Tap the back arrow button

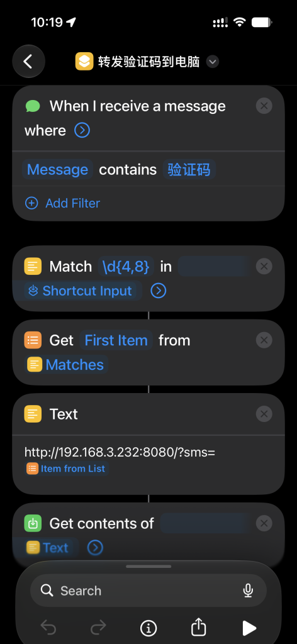coord(28,62)
